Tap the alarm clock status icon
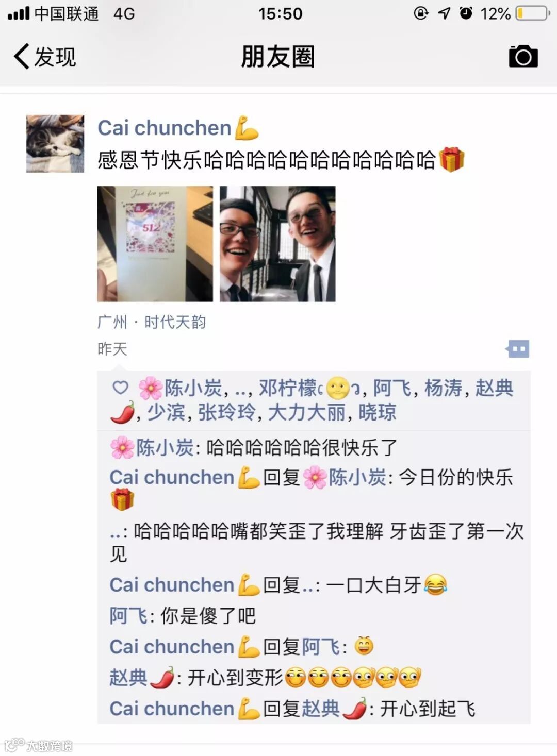This screenshot has height=756, width=557. coord(466,13)
